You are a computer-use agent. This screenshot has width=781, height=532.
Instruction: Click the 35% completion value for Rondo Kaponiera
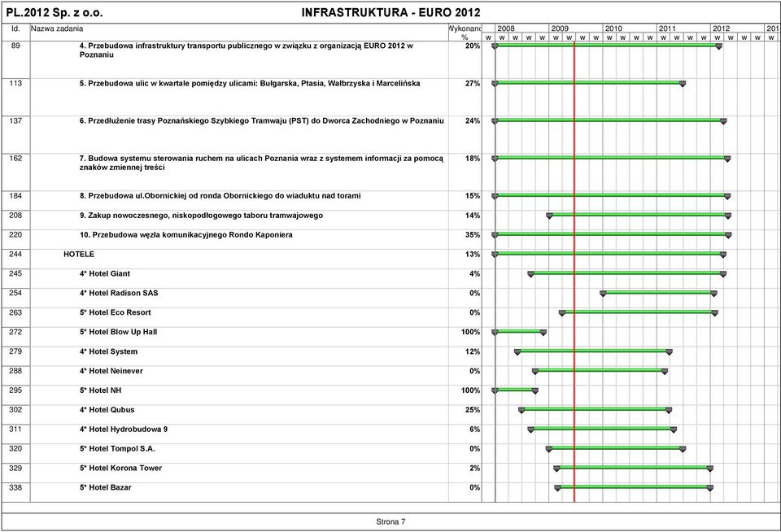[473, 234]
